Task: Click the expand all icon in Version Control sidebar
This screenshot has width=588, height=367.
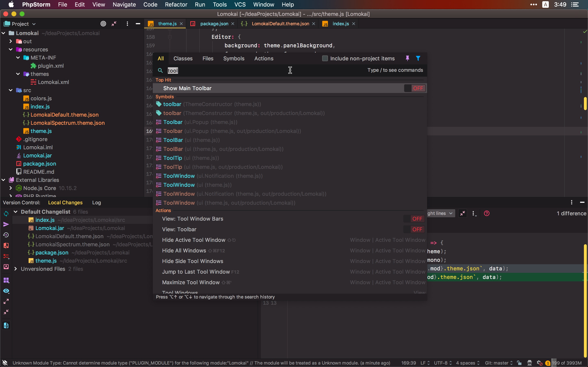Action: point(6,301)
